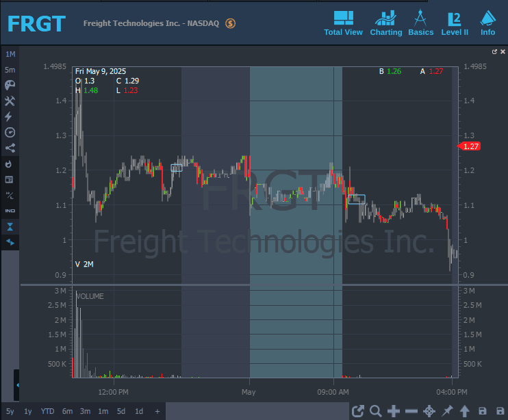This screenshot has height=420, width=508.
Task: Open the chart tools (hammer and wrench)
Action: click(10, 101)
